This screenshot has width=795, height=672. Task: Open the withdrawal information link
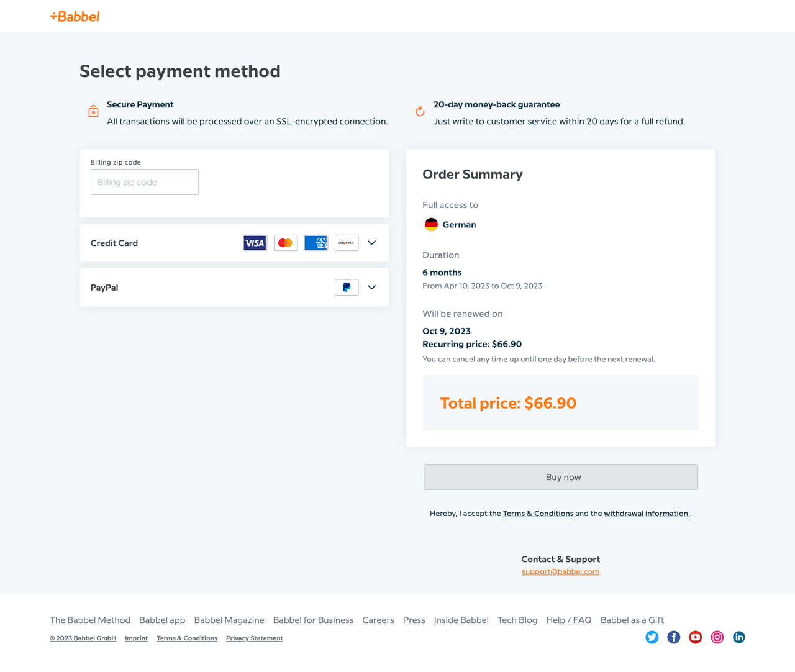click(x=645, y=514)
